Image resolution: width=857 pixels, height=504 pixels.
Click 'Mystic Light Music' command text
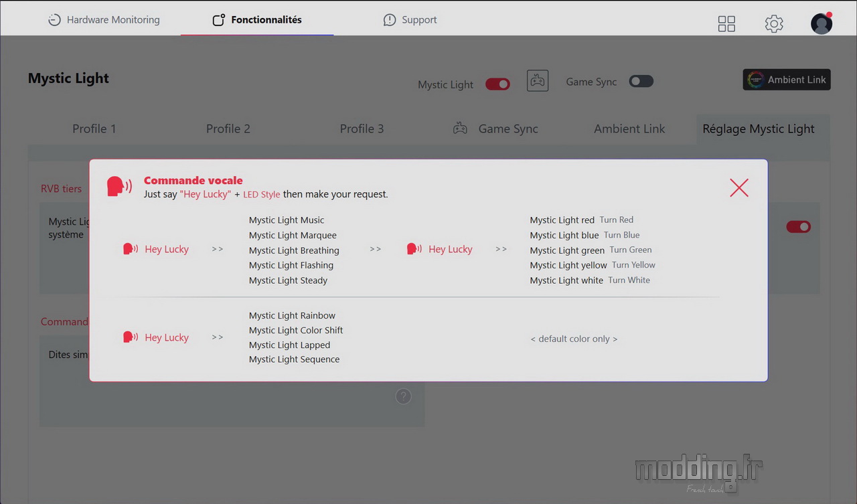287,220
